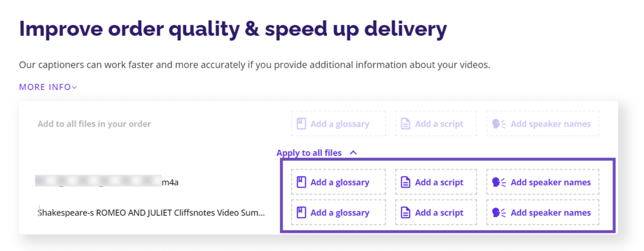Add a glossary to the m4a file
The height and width of the screenshot is (251, 644).
click(339, 182)
